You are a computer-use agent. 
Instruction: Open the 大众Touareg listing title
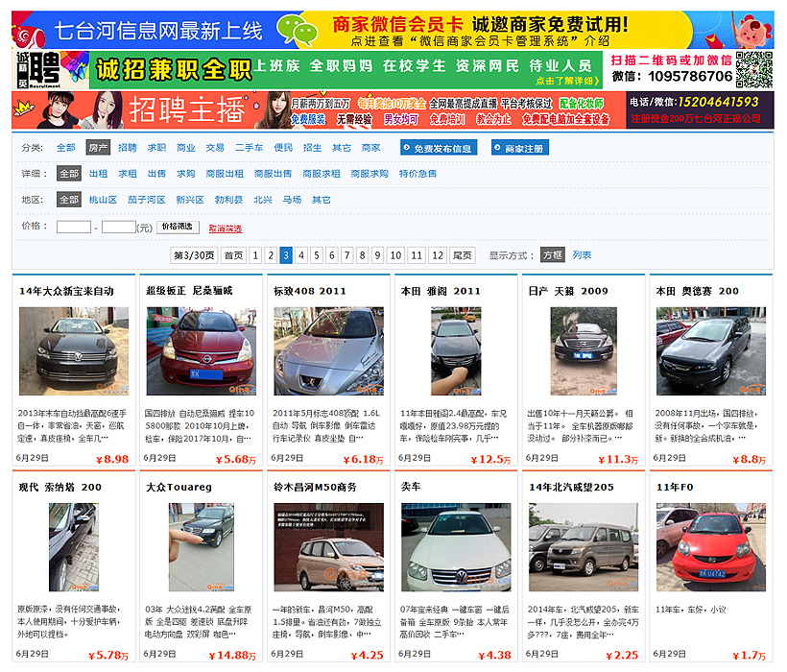[179, 487]
